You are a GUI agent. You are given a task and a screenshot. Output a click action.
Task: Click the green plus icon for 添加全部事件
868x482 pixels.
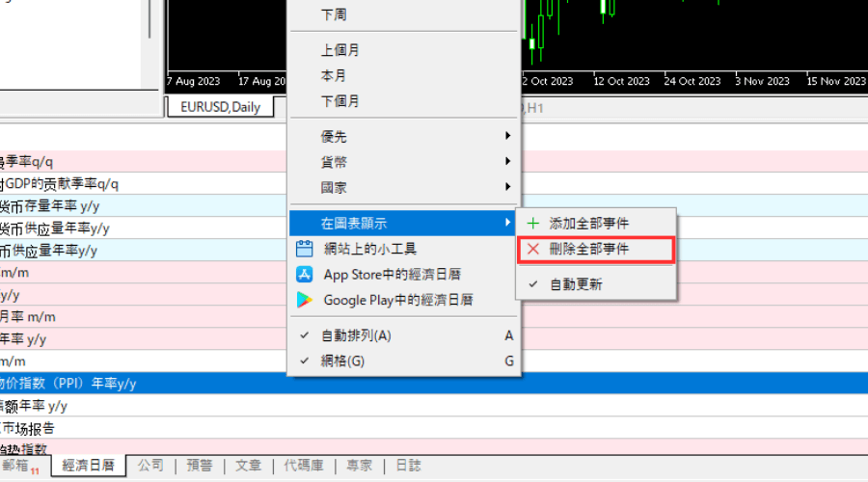pos(533,223)
